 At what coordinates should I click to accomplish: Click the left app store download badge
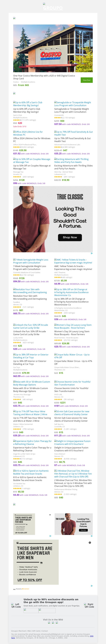(31, 610)
